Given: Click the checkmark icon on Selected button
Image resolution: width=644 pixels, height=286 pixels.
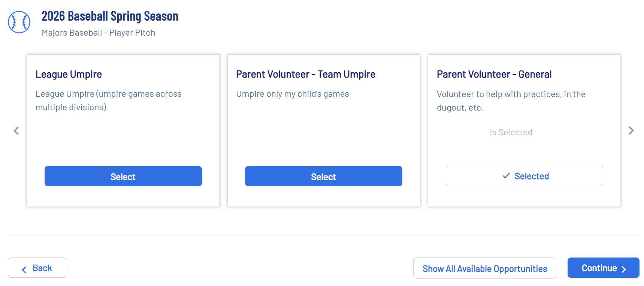Looking at the screenshot, I should (506, 175).
